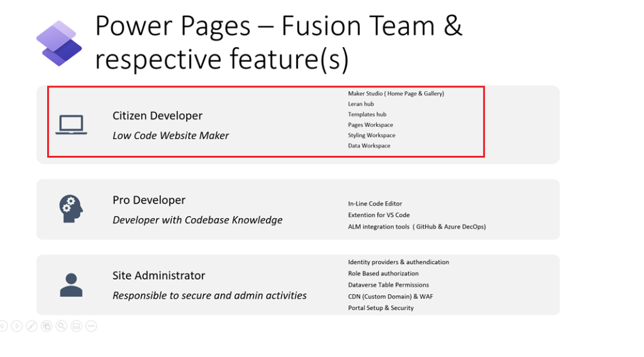Viewport: 644px width, 357px height.
Task: Select the Pro Developer heading
Action: coord(149,200)
